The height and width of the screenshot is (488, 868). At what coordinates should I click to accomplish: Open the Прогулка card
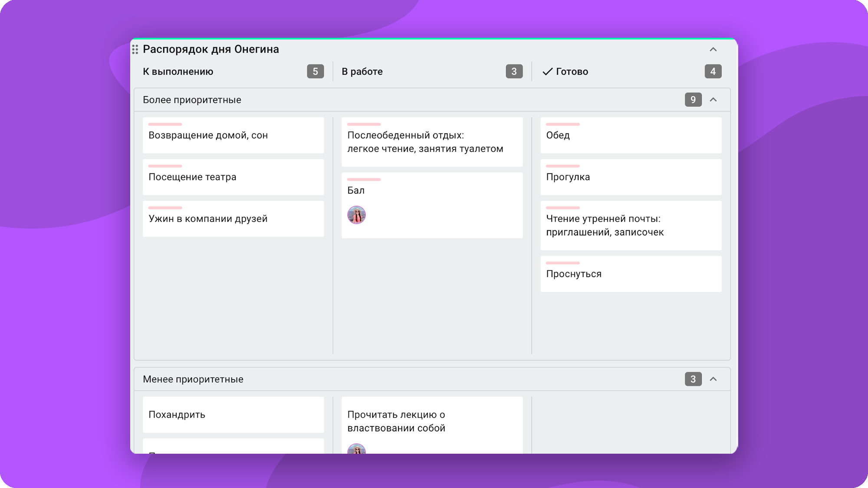tap(631, 177)
